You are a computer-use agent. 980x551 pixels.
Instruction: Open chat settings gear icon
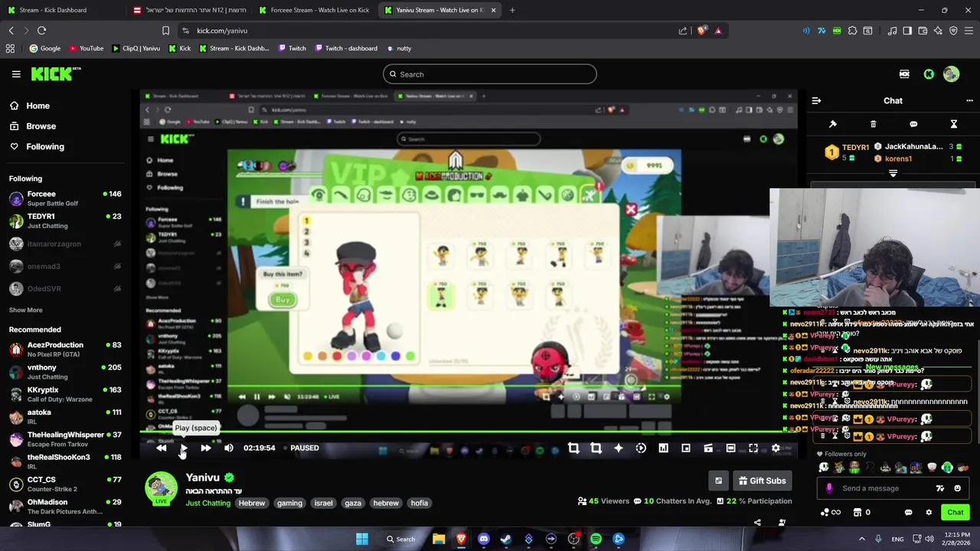(929, 513)
